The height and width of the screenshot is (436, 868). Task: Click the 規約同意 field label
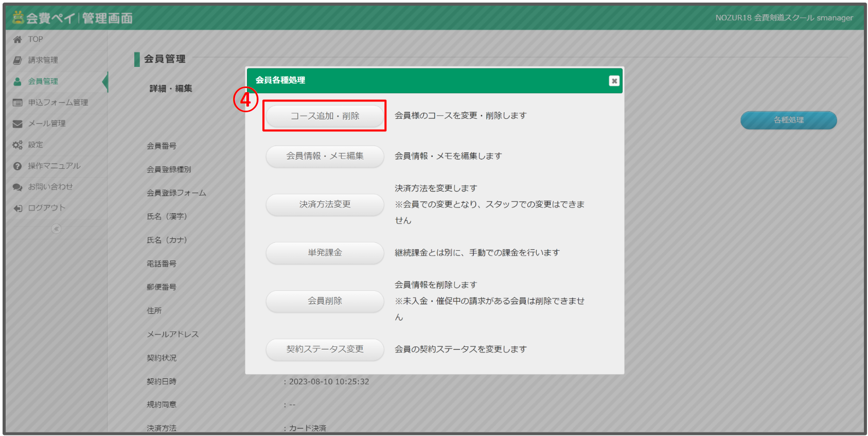[162, 405]
